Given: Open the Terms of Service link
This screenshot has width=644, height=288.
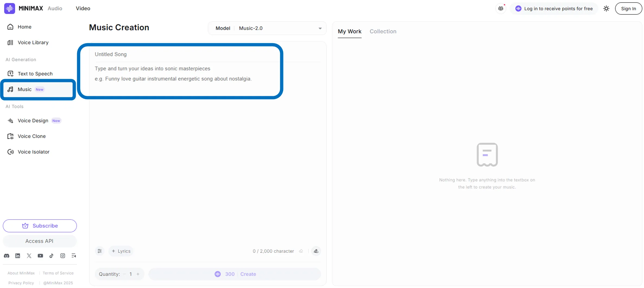Looking at the screenshot, I should [x=58, y=273].
